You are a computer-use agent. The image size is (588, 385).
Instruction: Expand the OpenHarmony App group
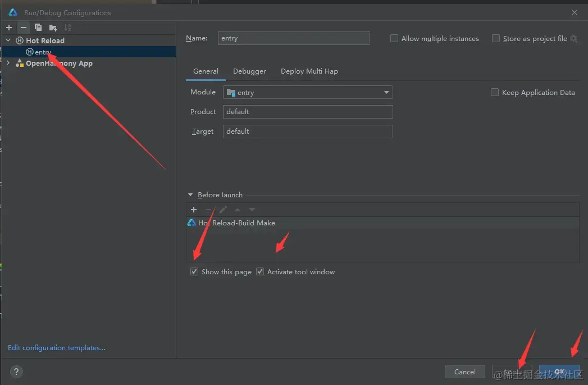pos(8,63)
